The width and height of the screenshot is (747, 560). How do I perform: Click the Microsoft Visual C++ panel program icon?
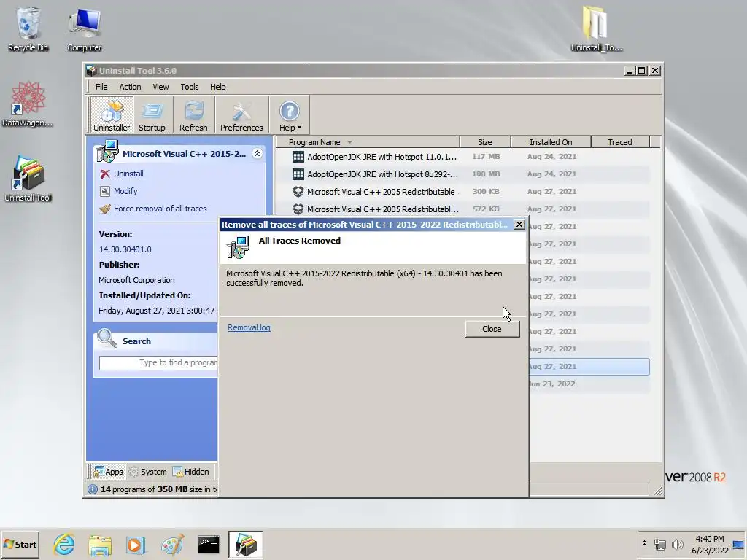coord(107,151)
